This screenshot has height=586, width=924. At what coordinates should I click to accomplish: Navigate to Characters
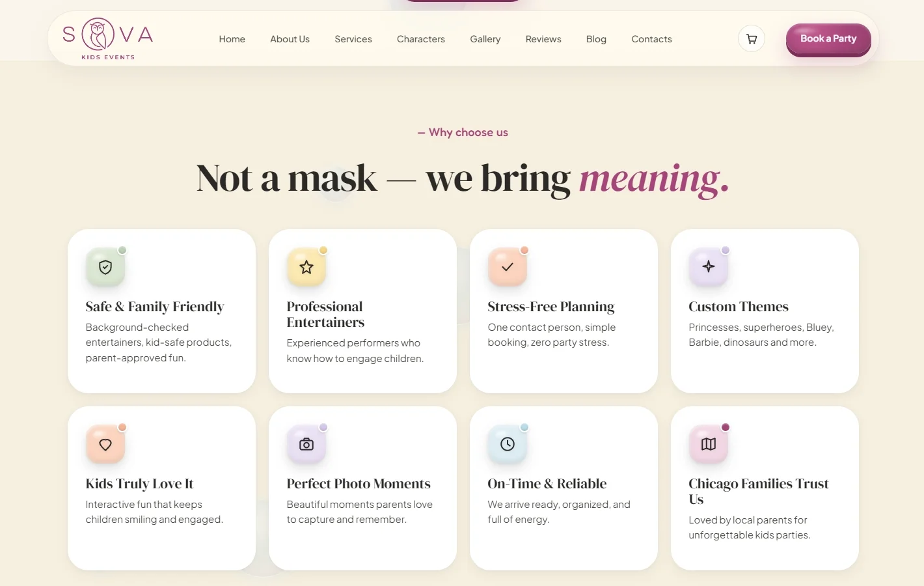421,39
